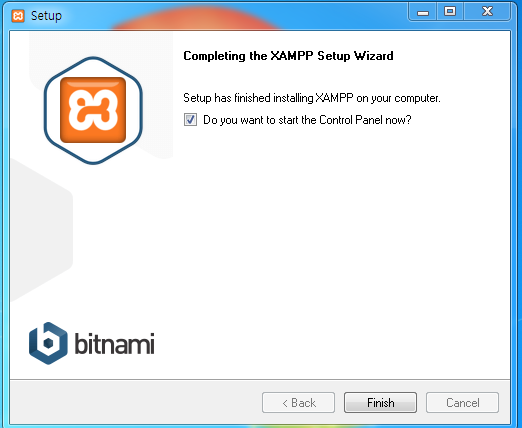The height and width of the screenshot is (428, 522).
Task: Click the 'Setup' window title text
Action: (x=46, y=16)
